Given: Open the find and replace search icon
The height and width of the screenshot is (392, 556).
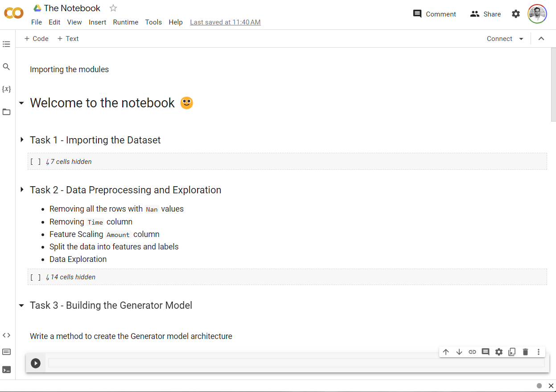Looking at the screenshot, I should tap(6, 67).
